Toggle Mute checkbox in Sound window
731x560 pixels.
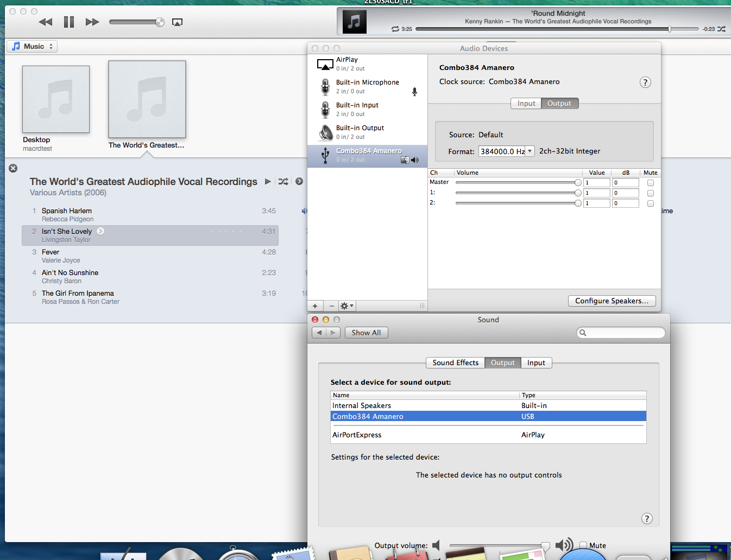(583, 545)
